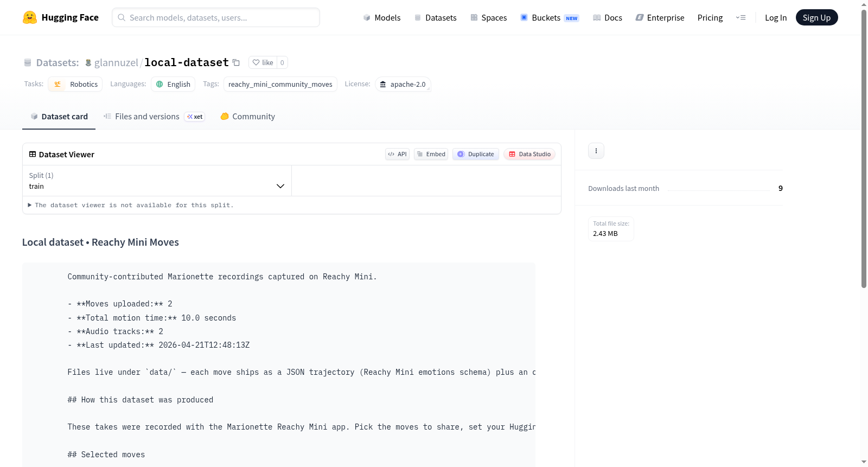Screen dimensions: 868x467
Task: Click the Downloads last month label
Action: pyautogui.click(x=624, y=188)
